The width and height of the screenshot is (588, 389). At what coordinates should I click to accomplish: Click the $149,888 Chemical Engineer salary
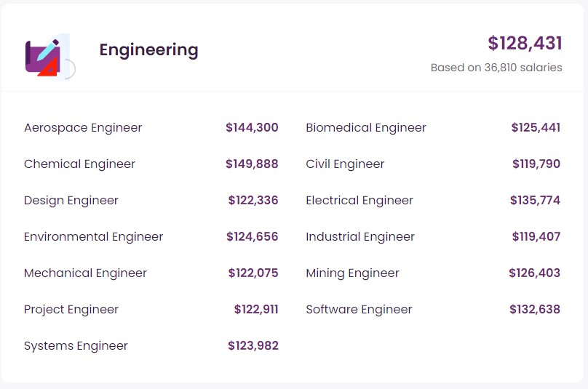[252, 164]
